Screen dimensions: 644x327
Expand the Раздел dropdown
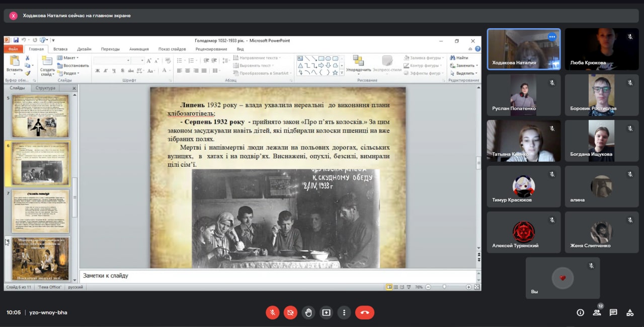(x=70, y=73)
